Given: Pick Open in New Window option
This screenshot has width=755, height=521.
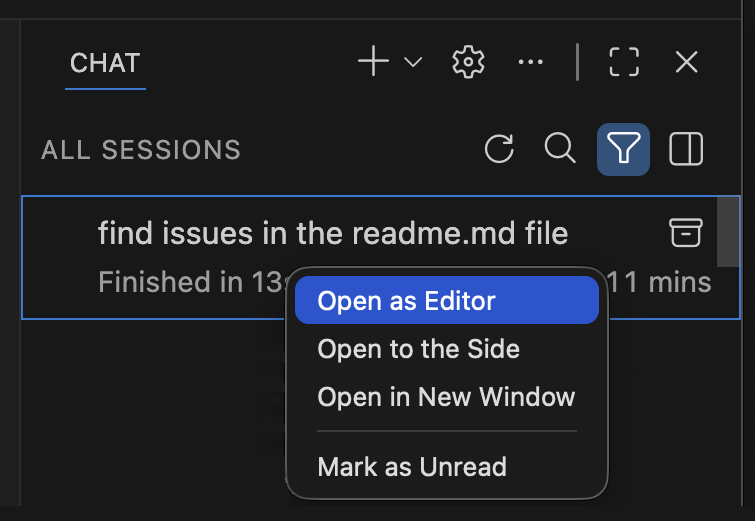Looking at the screenshot, I should pos(446,397).
